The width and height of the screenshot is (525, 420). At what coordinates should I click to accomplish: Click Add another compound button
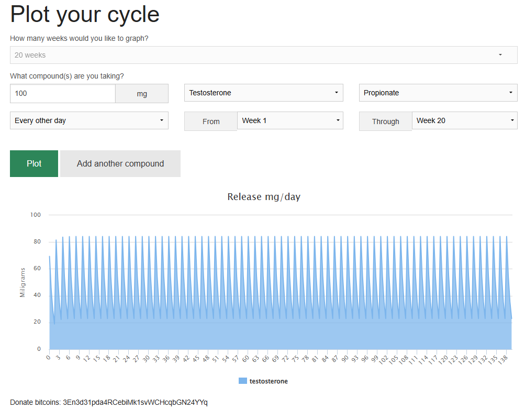coord(120,164)
